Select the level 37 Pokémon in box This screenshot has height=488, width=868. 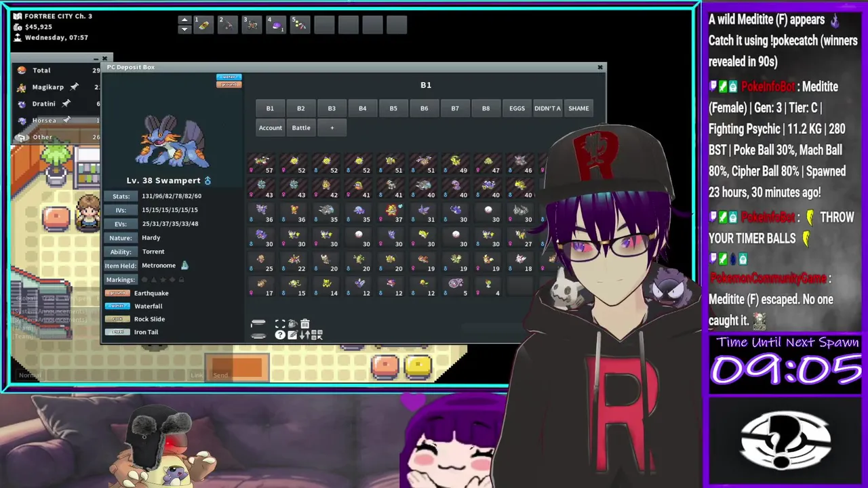tap(391, 213)
